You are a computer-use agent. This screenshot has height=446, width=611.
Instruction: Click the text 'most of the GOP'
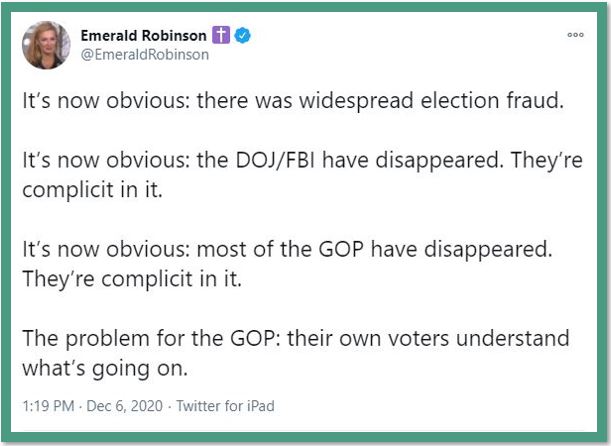coord(280,249)
